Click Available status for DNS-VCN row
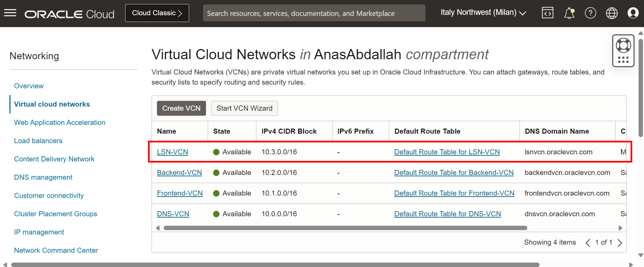 232,214
